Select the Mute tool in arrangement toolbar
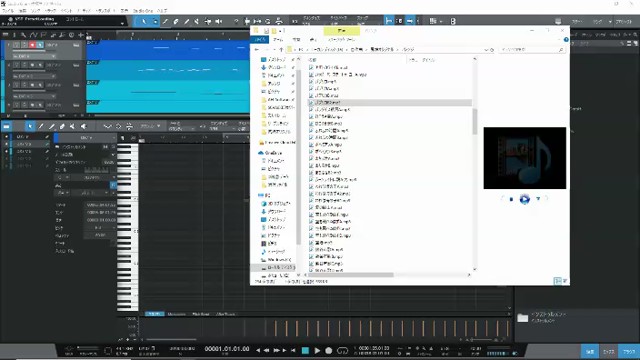This screenshot has height=360, width=640. point(219,21)
